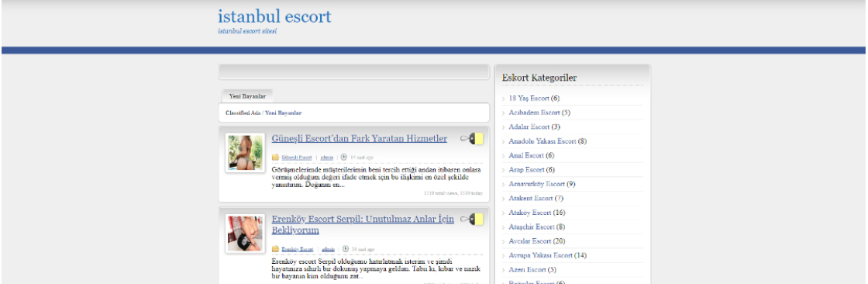Click the folder icon beside Güneşli Escort category
Viewport: 868px width, 284px height.
276,157
